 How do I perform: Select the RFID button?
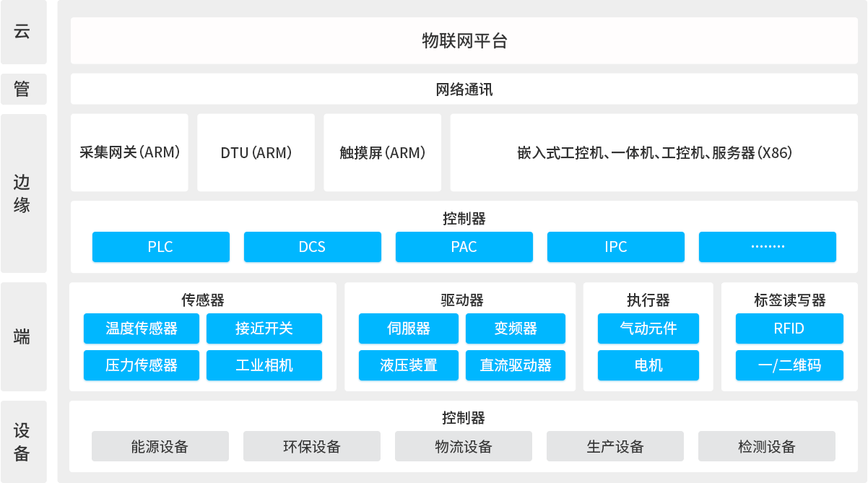(789, 328)
